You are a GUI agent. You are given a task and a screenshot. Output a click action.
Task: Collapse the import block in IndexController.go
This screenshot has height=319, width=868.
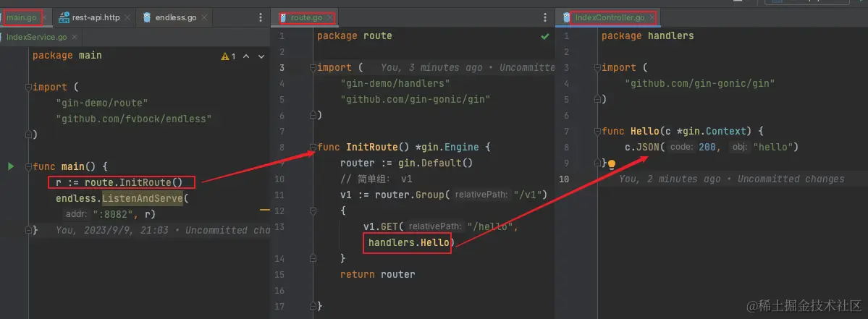pos(597,67)
